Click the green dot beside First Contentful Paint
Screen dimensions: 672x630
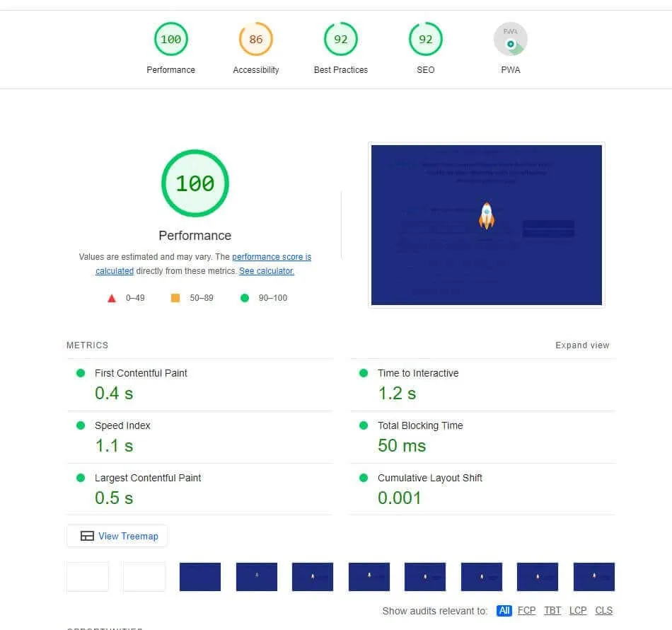(81, 373)
